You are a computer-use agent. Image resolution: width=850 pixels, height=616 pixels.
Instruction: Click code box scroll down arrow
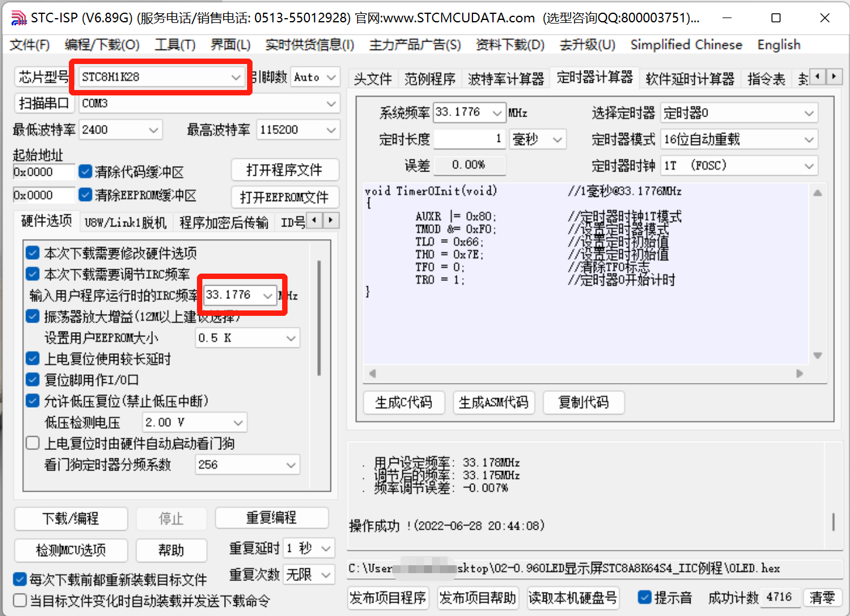click(x=817, y=356)
